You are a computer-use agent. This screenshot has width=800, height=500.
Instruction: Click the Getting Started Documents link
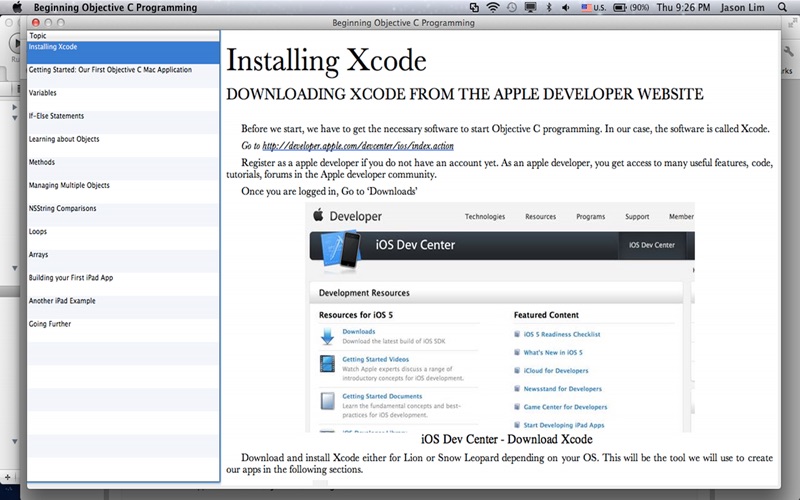point(382,396)
